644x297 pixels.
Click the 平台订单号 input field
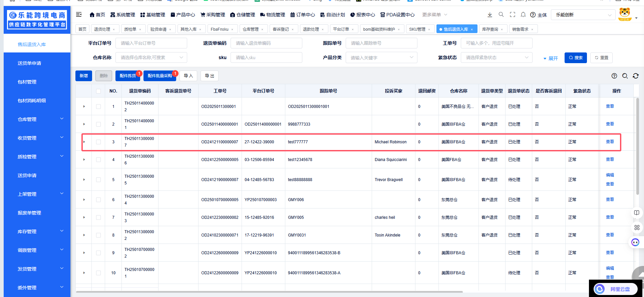tap(151, 43)
